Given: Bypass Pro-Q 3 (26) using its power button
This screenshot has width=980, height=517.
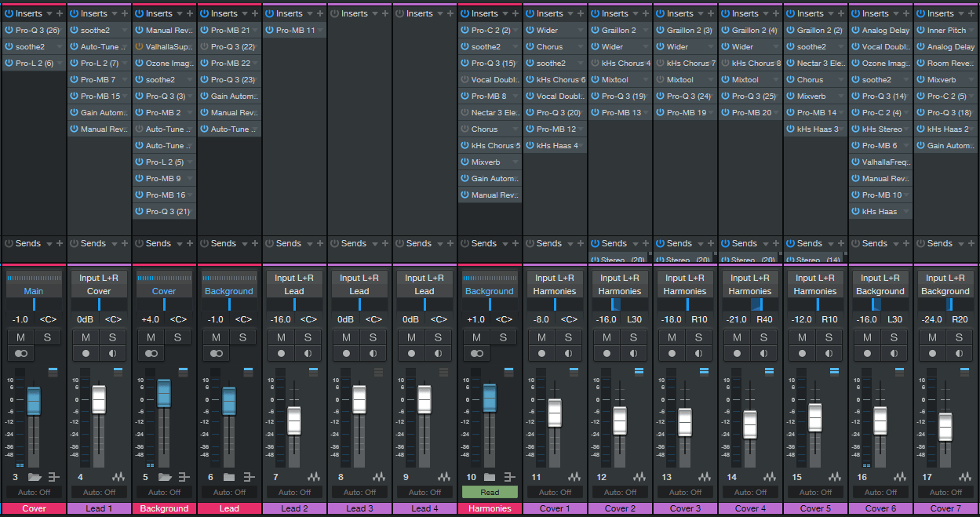Looking at the screenshot, I should click(x=8, y=30).
